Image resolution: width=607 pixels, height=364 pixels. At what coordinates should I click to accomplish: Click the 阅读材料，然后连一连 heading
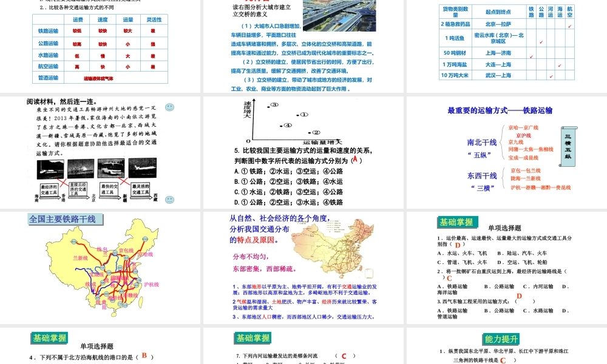(x=61, y=102)
